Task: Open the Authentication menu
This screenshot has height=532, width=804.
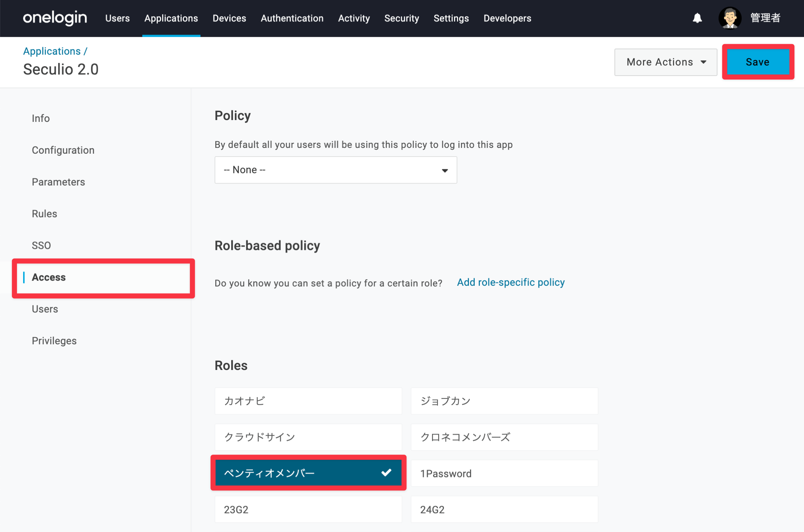Action: click(292, 18)
